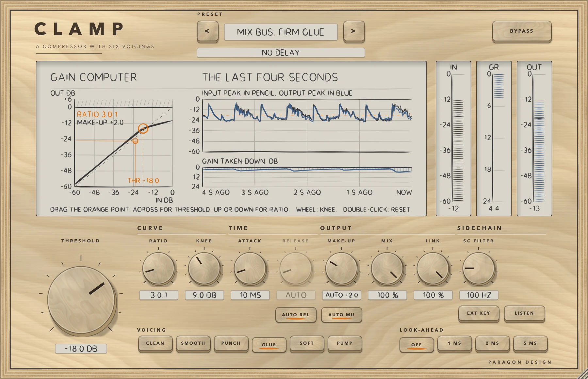588x379 pixels.
Task: Click the LINK knob
Action: (433, 269)
